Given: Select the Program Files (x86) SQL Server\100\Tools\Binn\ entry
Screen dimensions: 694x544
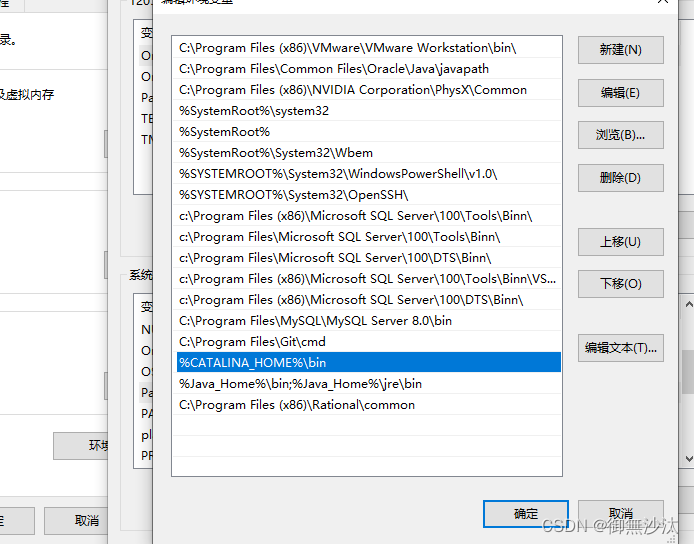Looking at the screenshot, I should click(x=368, y=216).
